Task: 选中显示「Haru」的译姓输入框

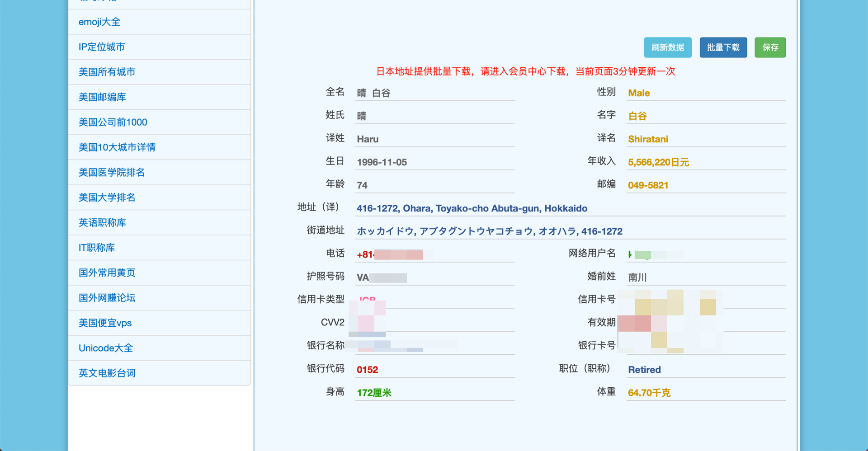Action: pyautogui.click(x=434, y=139)
